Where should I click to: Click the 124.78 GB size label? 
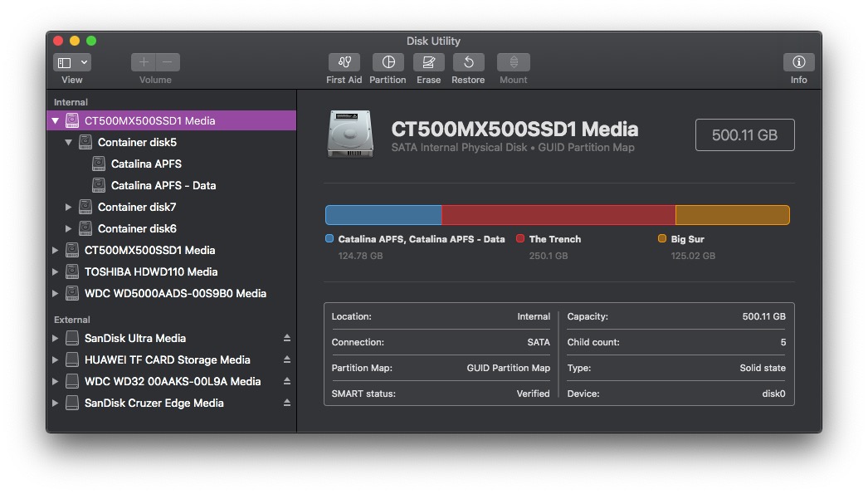coord(360,256)
